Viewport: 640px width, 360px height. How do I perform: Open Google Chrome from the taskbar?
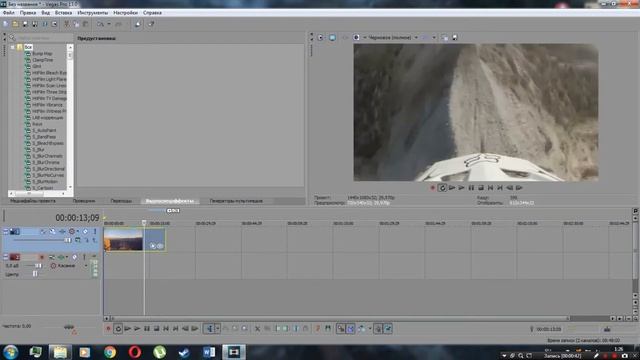110,352
